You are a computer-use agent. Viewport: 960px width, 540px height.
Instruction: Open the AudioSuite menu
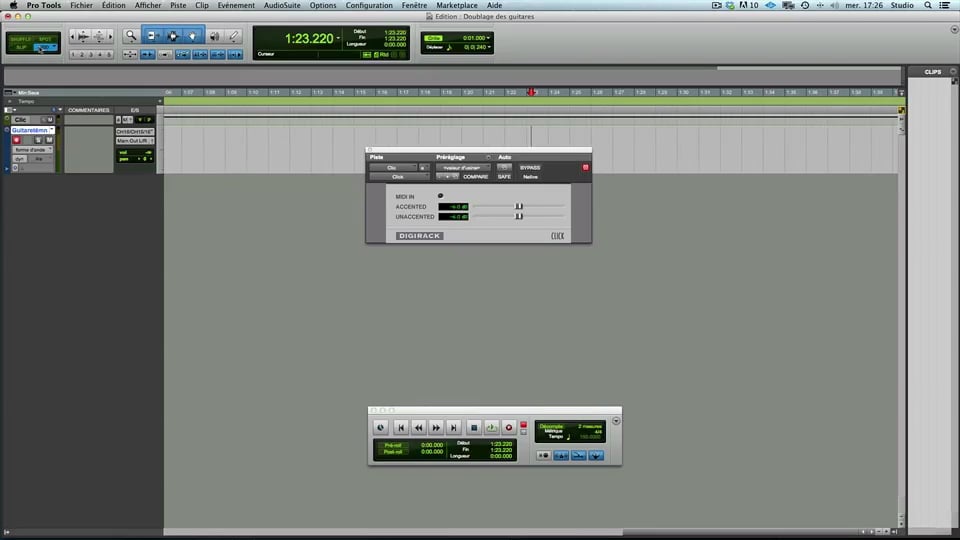tap(282, 5)
